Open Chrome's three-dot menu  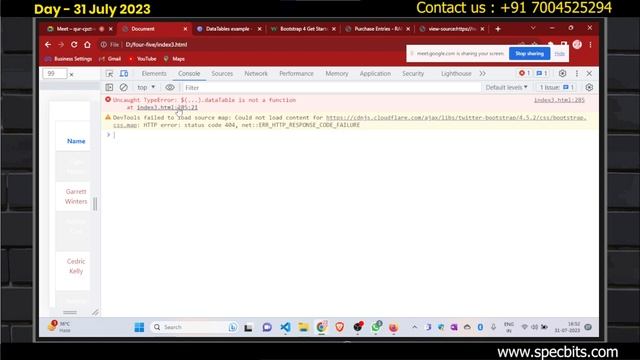pos(590,44)
